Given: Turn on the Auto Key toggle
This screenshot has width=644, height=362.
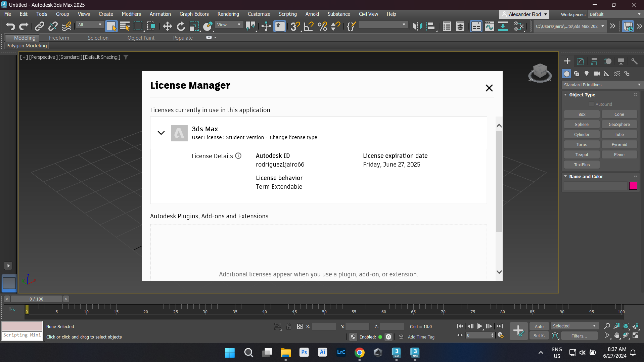Looking at the screenshot, I should [539, 326].
